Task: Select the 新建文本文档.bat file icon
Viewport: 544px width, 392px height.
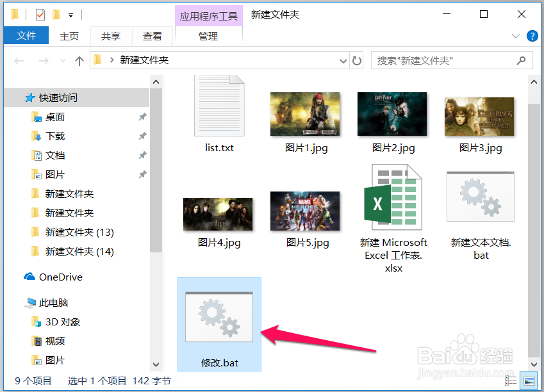Action: click(x=481, y=197)
